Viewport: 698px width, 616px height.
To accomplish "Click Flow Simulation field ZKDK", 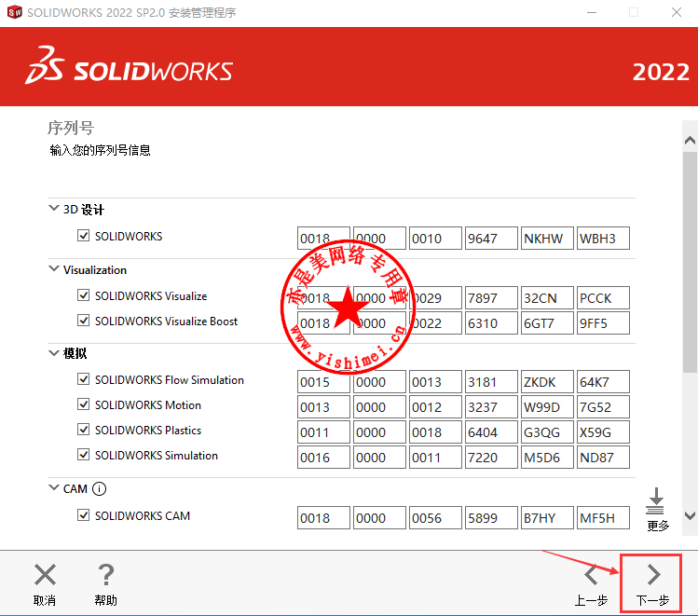I will (547, 382).
